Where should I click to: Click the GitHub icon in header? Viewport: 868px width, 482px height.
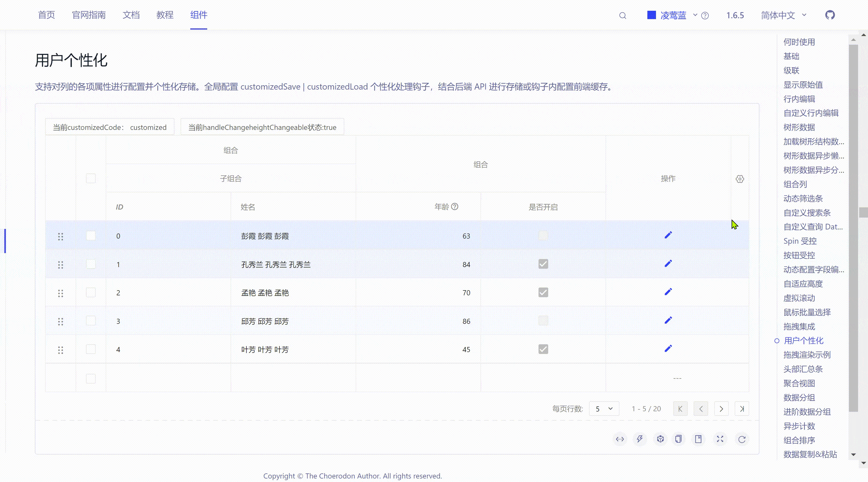pos(830,15)
